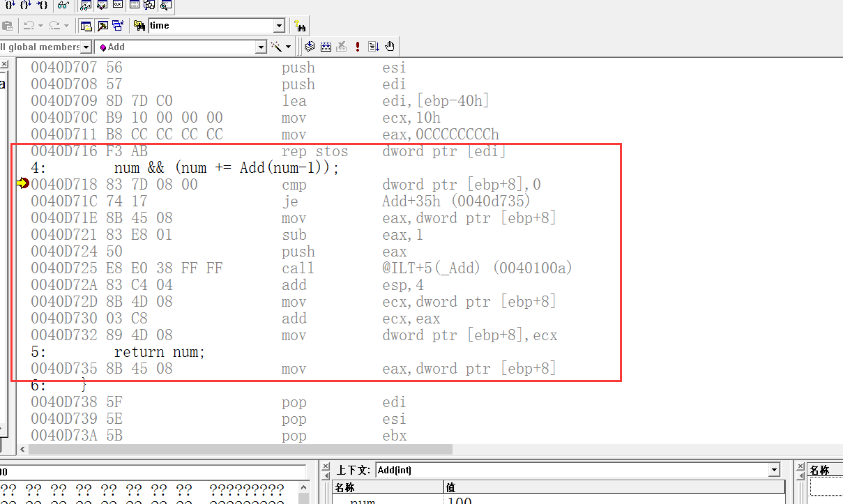
Task: Toggle breakpoint with the hand icon
Action: click(x=390, y=47)
